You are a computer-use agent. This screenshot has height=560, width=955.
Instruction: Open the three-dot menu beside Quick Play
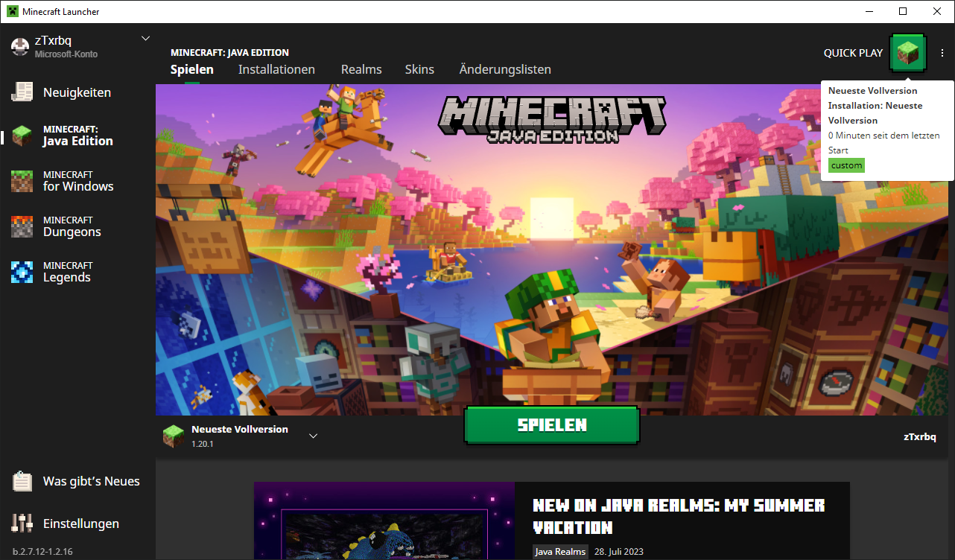(942, 53)
